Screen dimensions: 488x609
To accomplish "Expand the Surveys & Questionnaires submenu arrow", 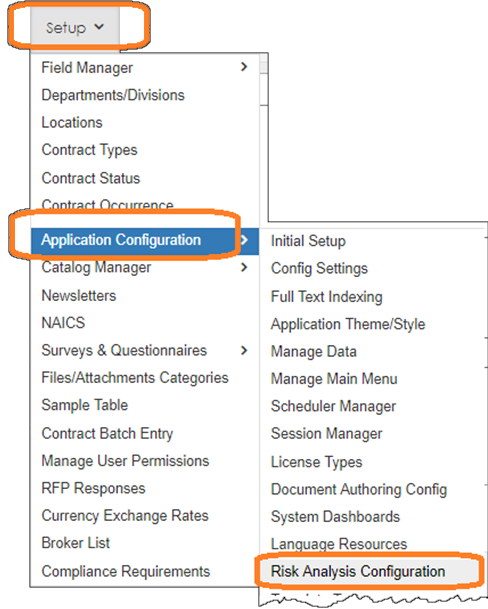I will [x=244, y=350].
